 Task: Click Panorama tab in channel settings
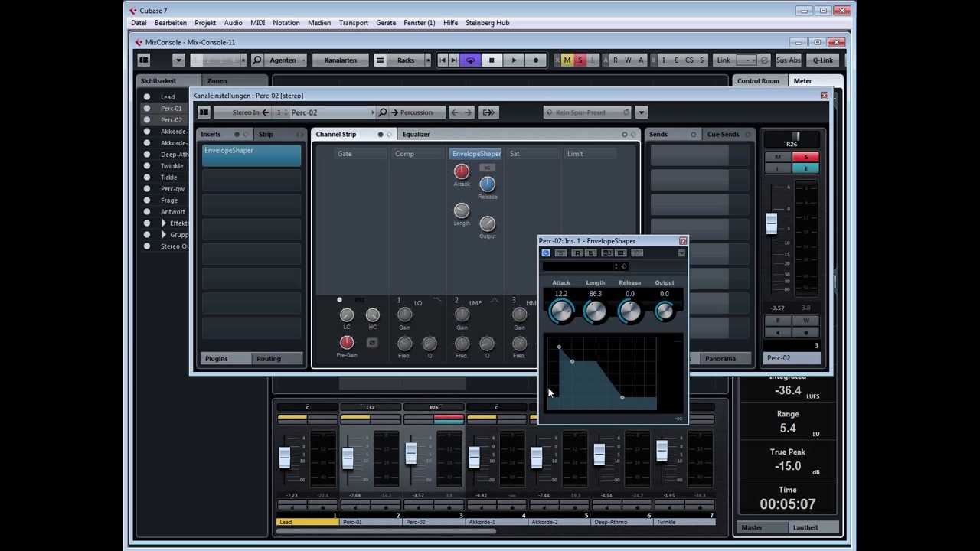pos(720,359)
